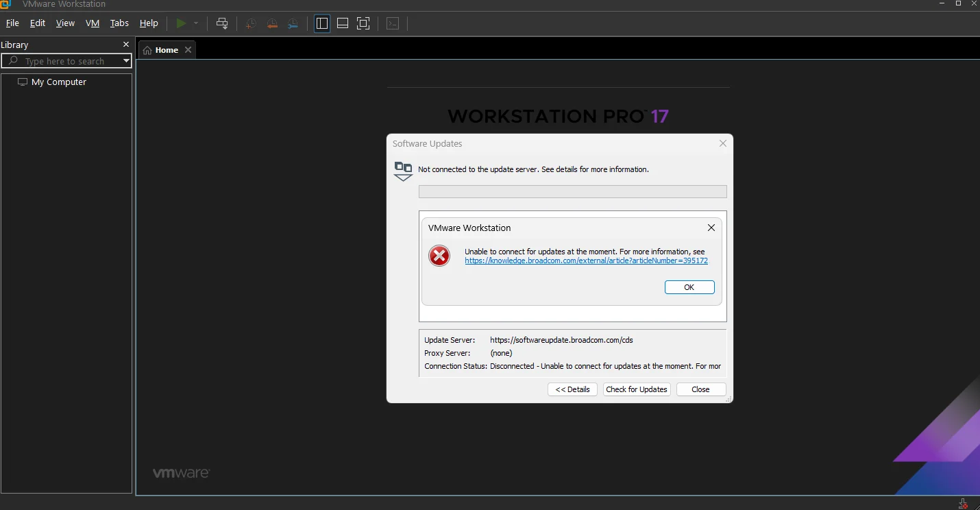The image size is (980, 510).
Task: Toggle the Library panel visibility
Action: (321, 23)
